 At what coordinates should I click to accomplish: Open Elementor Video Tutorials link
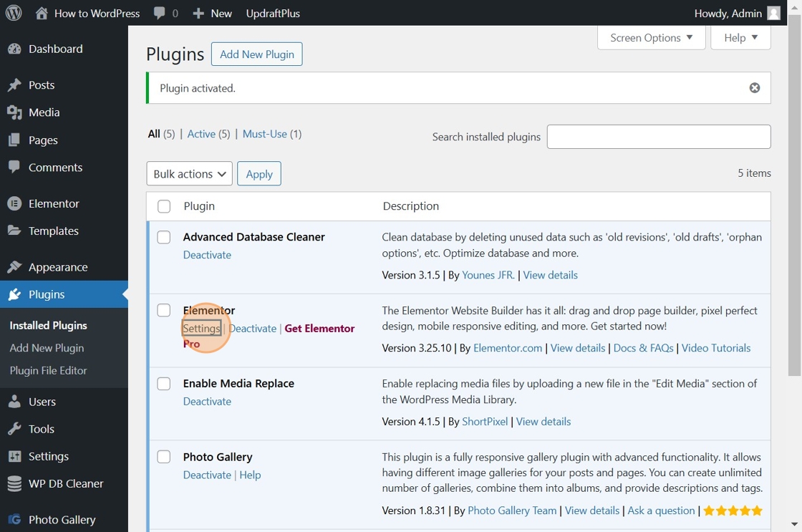point(716,349)
